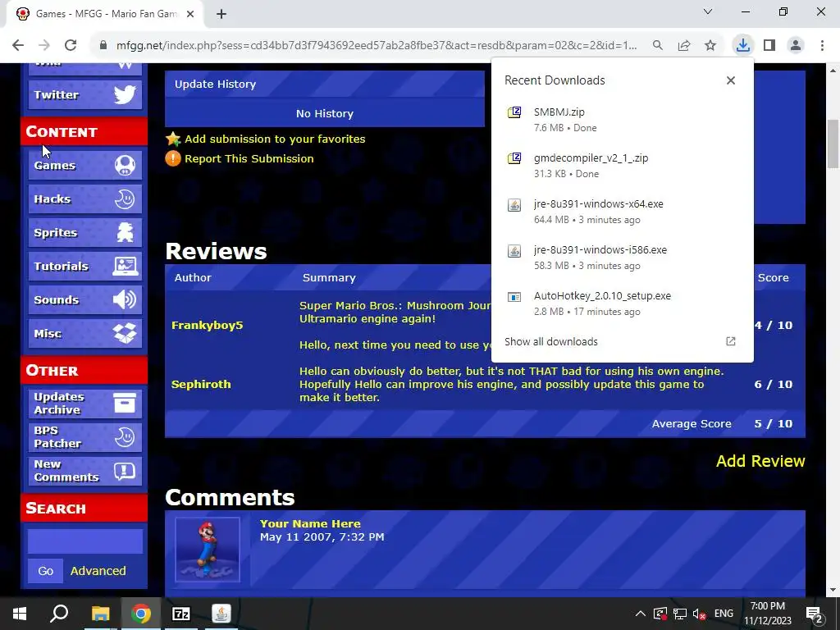View site information padlock icon
840x630 pixels.
pyautogui.click(x=103, y=46)
